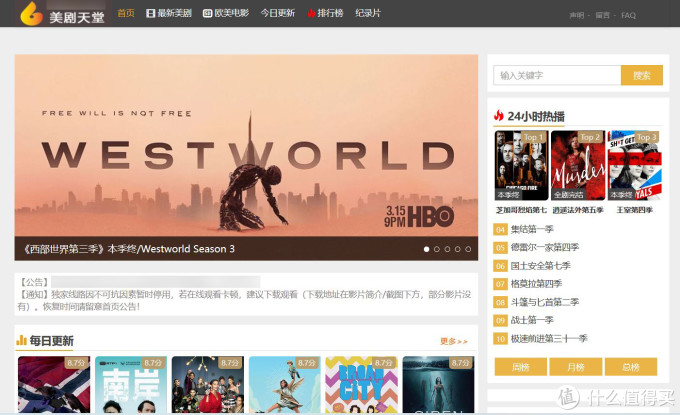Viewport: 680px width, 415px height.
Task: Open ranked item 国土安全第七季
Action: pos(540,265)
